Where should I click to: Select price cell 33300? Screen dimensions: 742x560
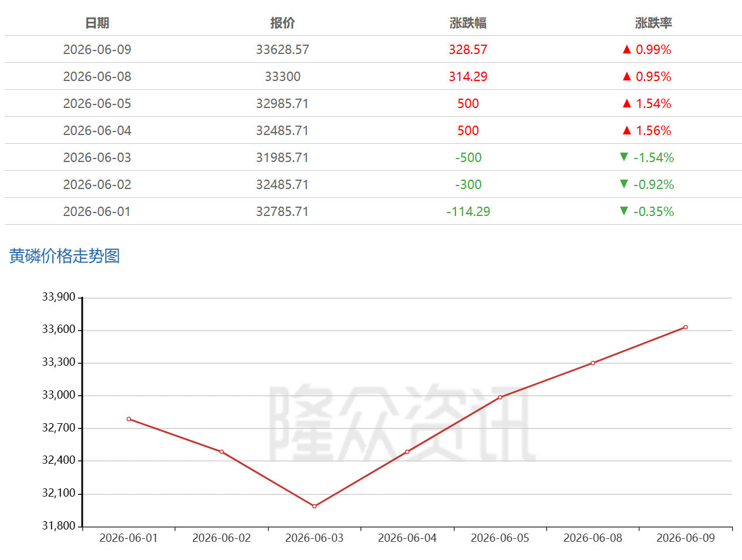click(282, 76)
